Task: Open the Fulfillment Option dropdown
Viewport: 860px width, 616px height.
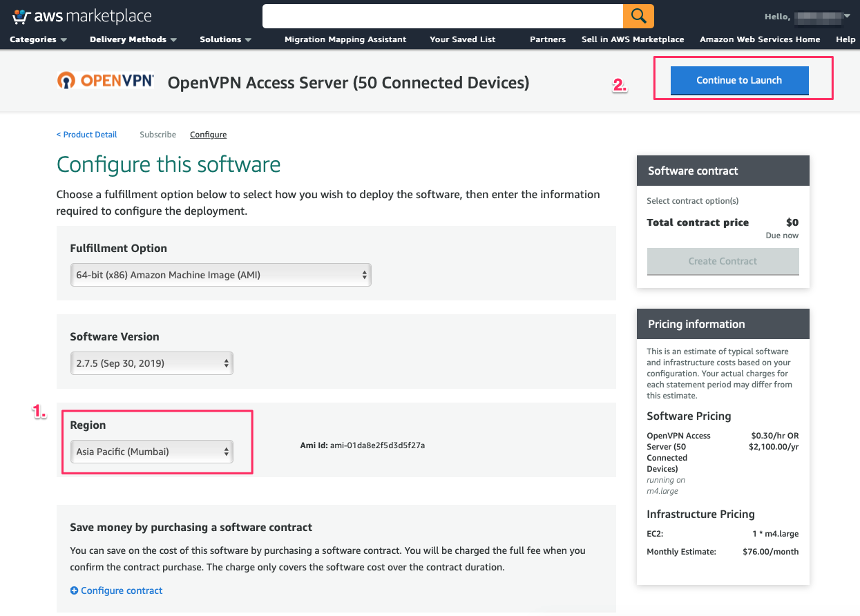Action: coord(221,275)
